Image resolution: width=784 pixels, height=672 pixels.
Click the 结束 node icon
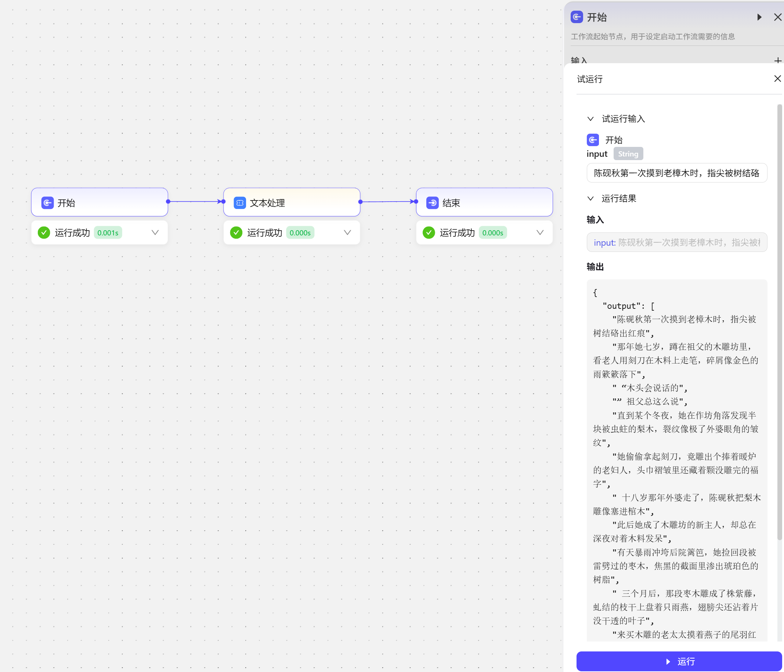pos(432,203)
